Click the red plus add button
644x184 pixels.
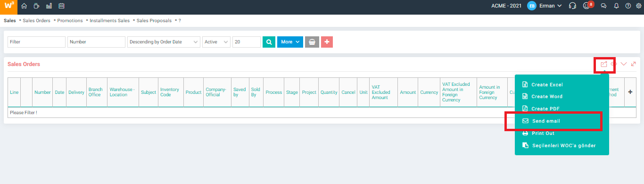[x=327, y=42]
